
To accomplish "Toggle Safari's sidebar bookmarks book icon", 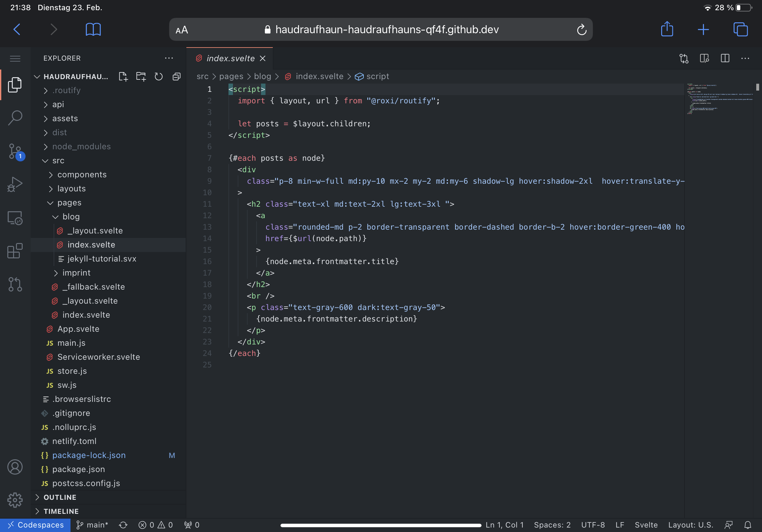I will click(x=93, y=30).
